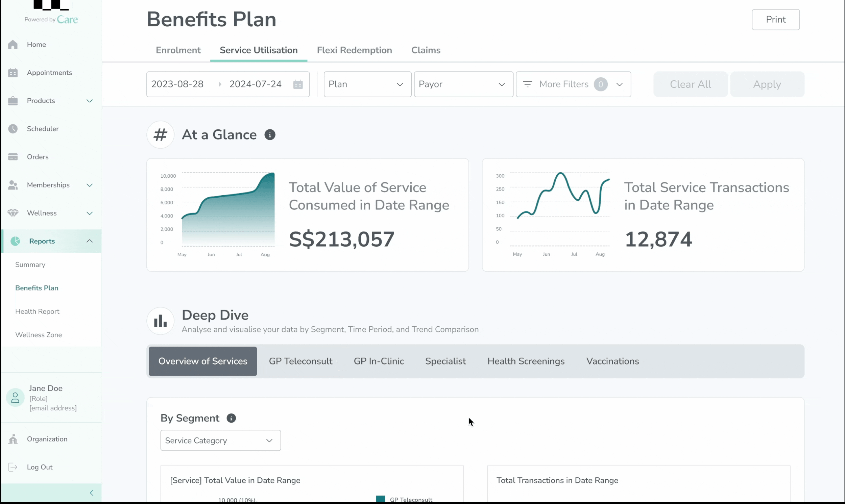
Task: Click the Scheduler clock icon
Action: tap(13, 129)
